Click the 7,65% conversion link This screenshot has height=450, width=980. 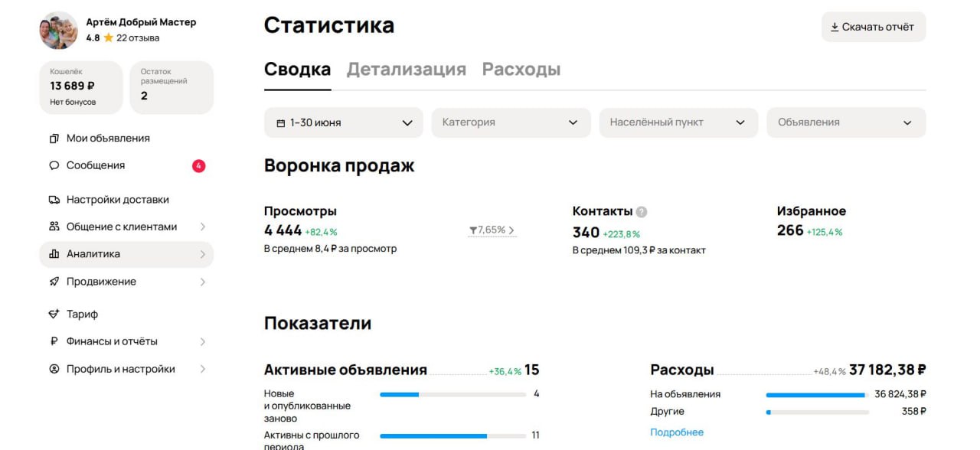492,230
